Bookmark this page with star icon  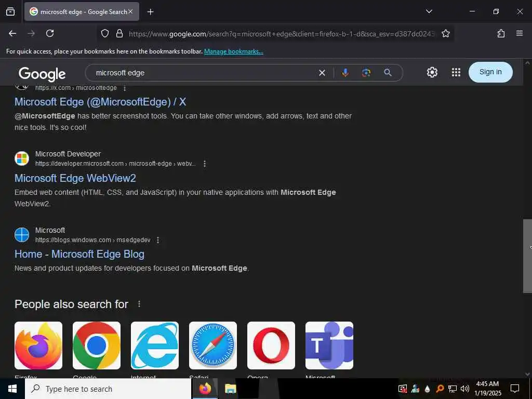445,33
